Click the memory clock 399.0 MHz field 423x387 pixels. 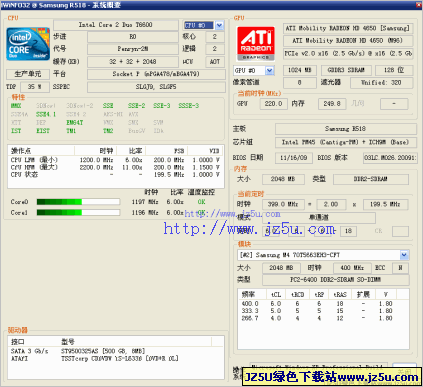pyautogui.click(x=283, y=204)
